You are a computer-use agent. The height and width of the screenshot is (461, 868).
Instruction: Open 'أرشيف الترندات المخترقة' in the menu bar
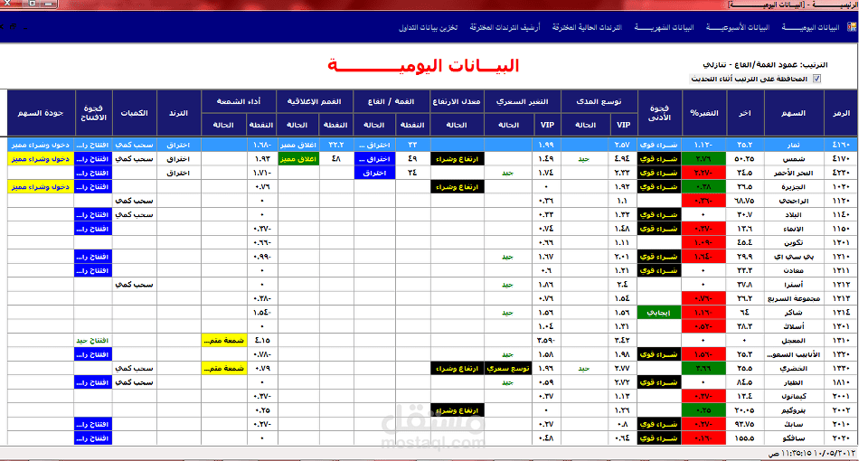(505, 27)
